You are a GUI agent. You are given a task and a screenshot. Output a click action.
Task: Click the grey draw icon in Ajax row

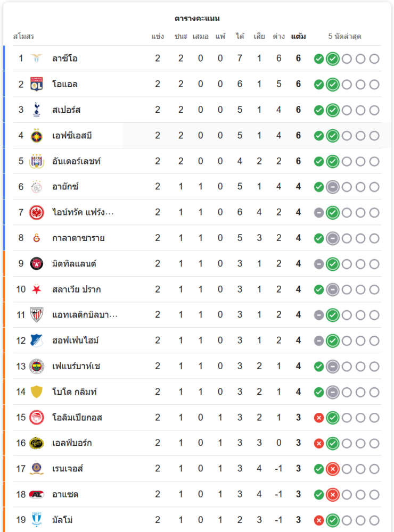click(x=333, y=187)
